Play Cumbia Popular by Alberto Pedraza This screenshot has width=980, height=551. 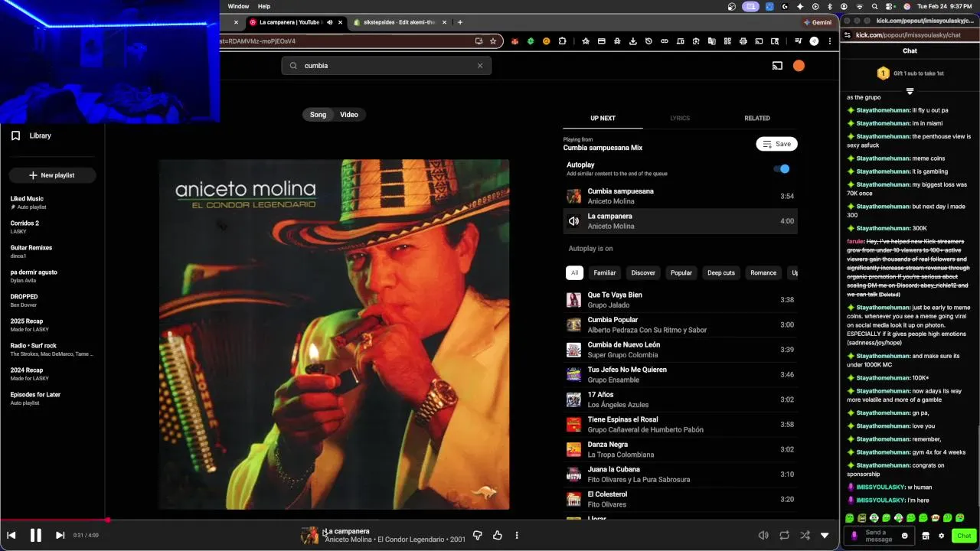[x=680, y=324]
